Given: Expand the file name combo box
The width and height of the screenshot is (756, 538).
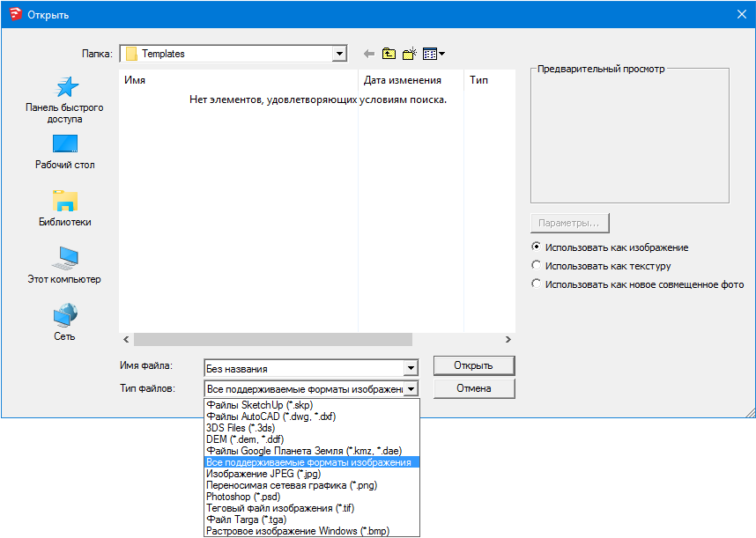Looking at the screenshot, I should click(x=410, y=369).
